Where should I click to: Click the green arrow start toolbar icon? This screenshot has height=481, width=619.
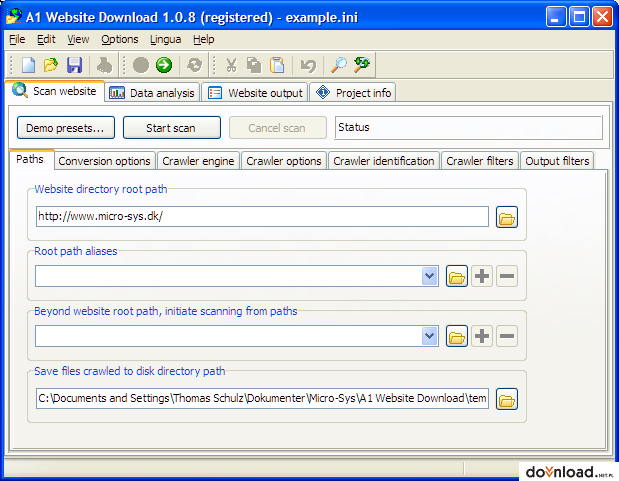click(x=164, y=65)
